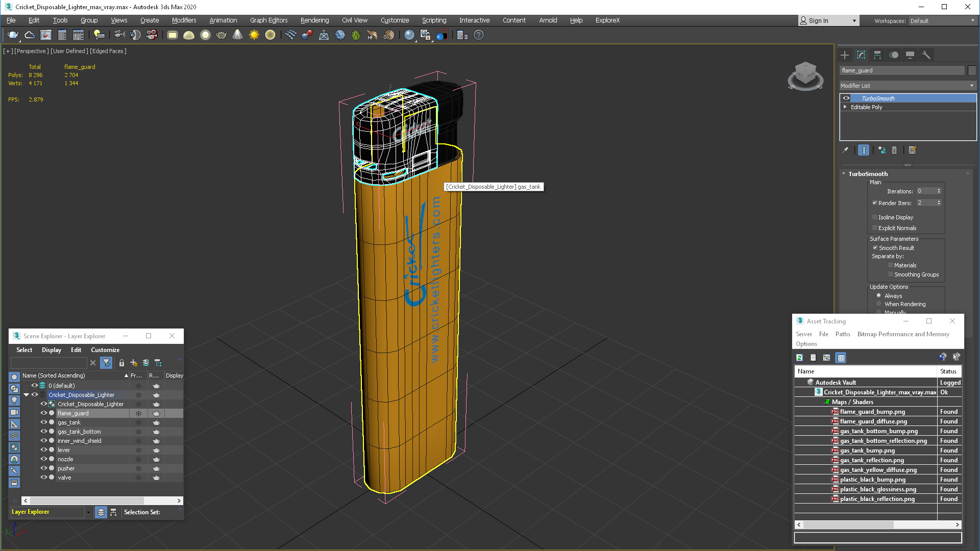Click refresh icon in Asset Tracking toolbar
This screenshot has height=551, width=980.
pos(800,358)
